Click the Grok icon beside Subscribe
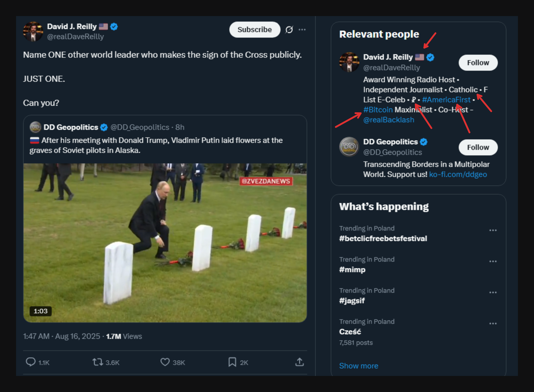 pyautogui.click(x=289, y=30)
